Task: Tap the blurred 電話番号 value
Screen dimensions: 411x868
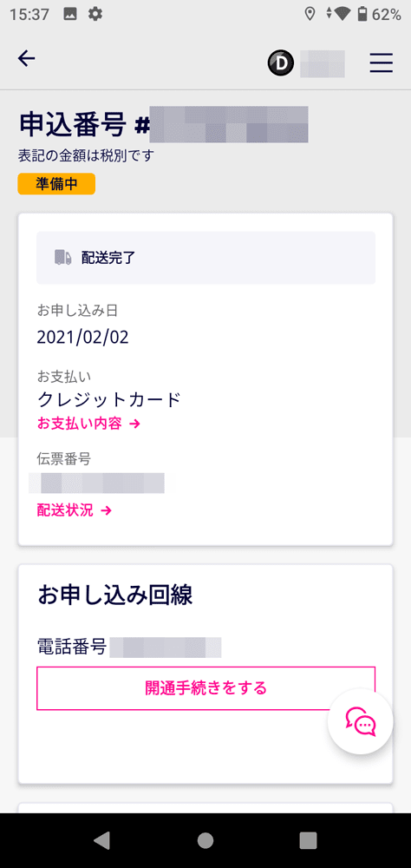Action: (166, 648)
